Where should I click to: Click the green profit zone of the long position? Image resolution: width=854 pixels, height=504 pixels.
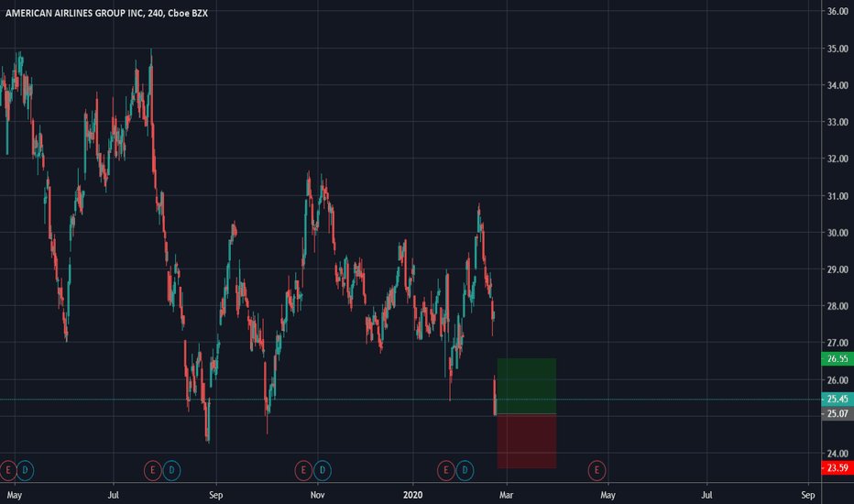pyautogui.click(x=527, y=386)
